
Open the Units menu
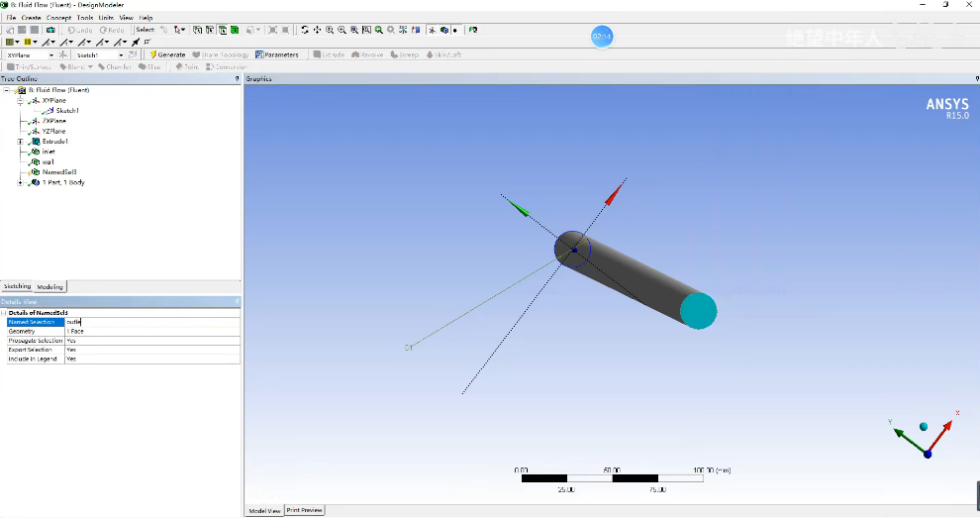coord(106,18)
